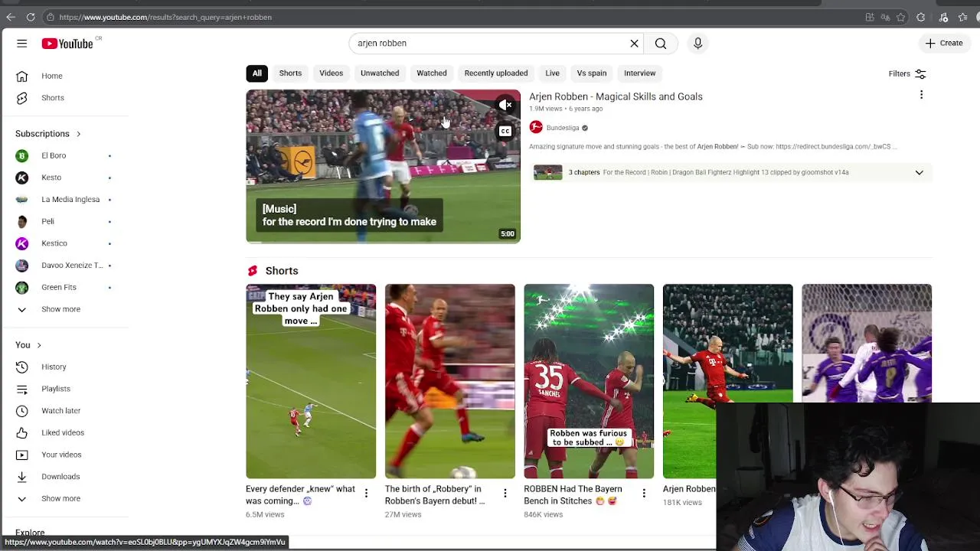Open the Davoo Xeneize subscription
Screen dimensions: 980x551
coord(64,265)
